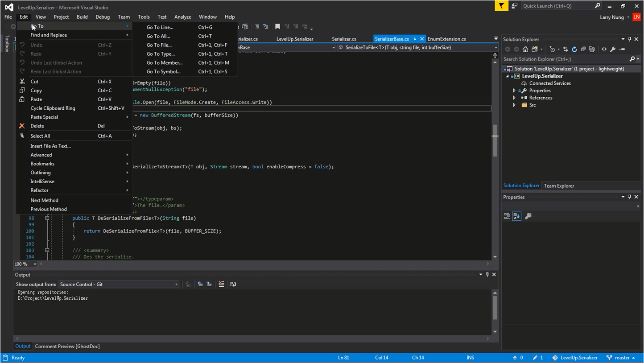Open the Bookmarks submenu in Edit menu
Image resolution: width=644 pixels, height=363 pixels.
pos(74,164)
